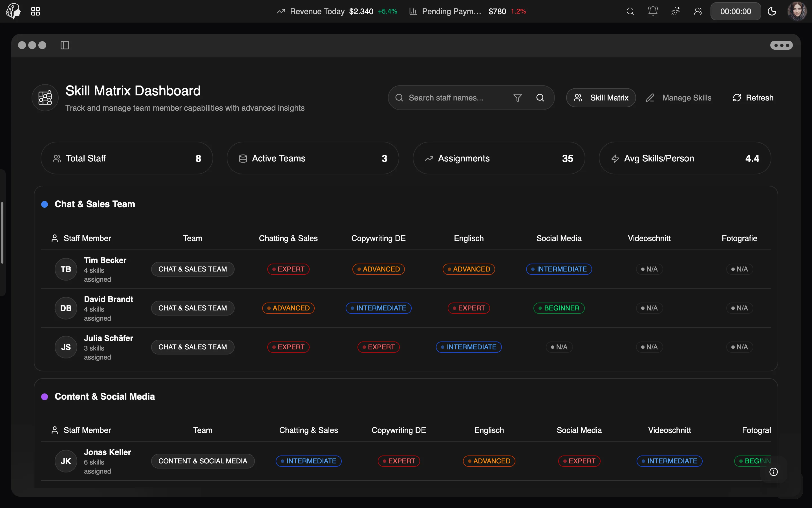Screen dimensions: 812x508
Task: Switch to the Skill Matrix tab
Action: (x=601, y=98)
